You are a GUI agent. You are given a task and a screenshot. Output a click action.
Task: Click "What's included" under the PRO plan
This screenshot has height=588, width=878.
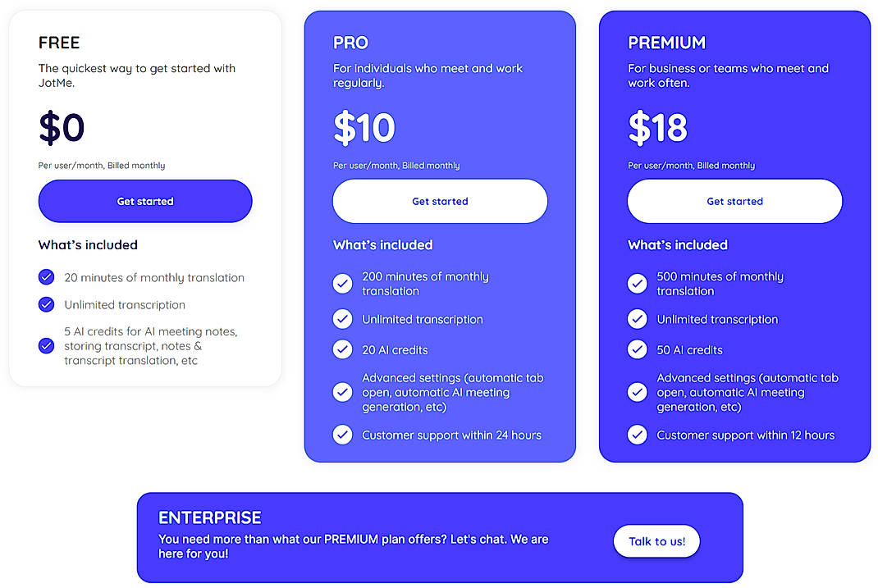[382, 244]
